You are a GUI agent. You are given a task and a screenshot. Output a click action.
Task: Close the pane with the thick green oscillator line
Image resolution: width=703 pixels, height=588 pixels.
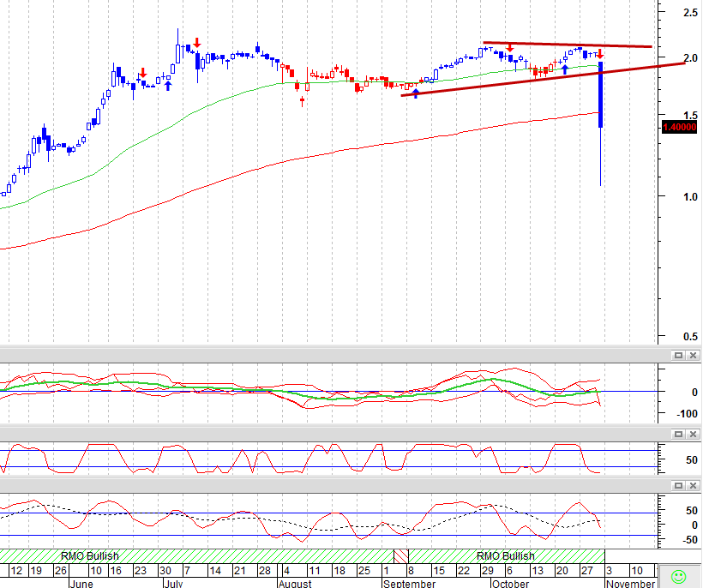693,356
